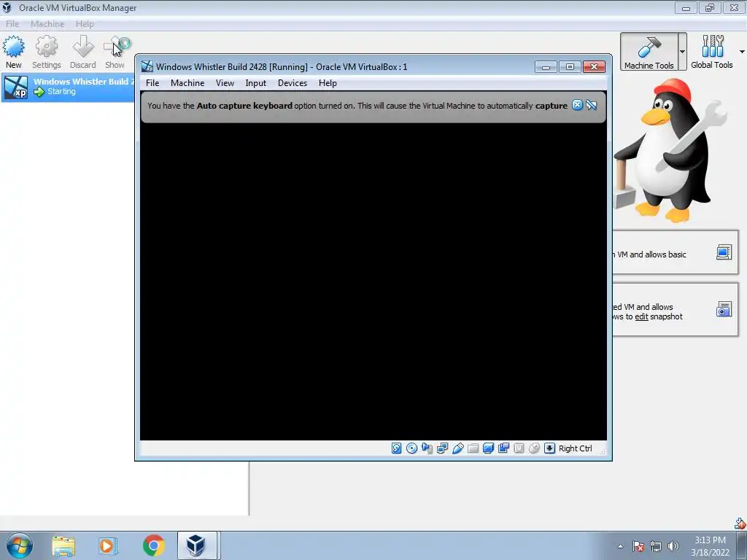
Task: Open Global Tools panel
Action: pos(712,52)
